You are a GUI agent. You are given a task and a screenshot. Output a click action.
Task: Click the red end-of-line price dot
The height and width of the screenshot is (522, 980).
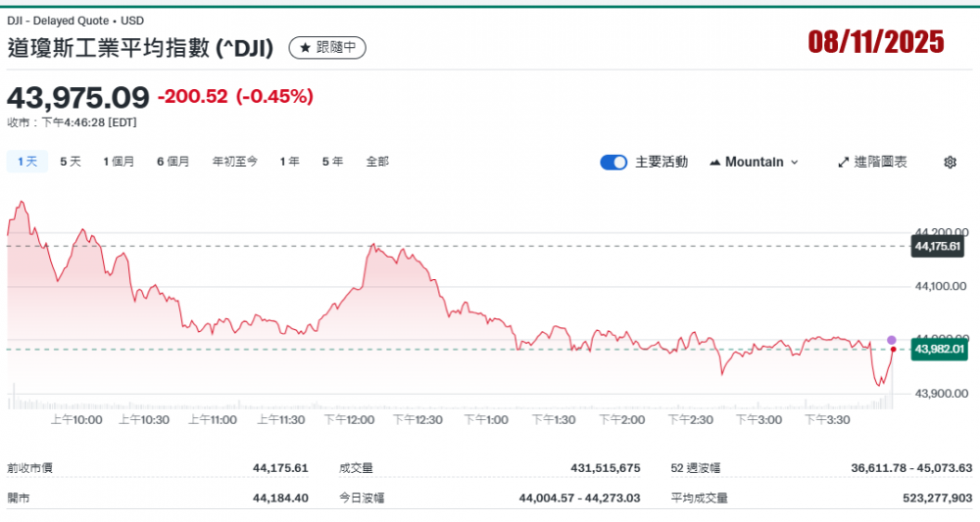click(893, 350)
